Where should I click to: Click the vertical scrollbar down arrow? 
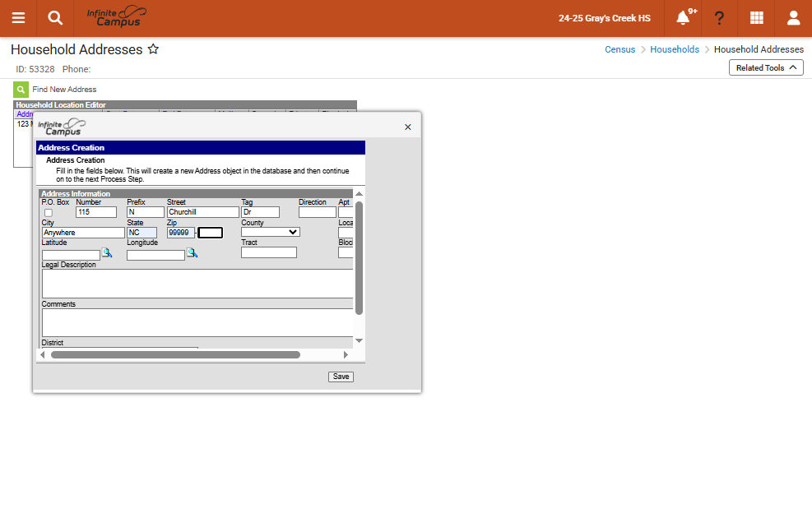point(359,340)
